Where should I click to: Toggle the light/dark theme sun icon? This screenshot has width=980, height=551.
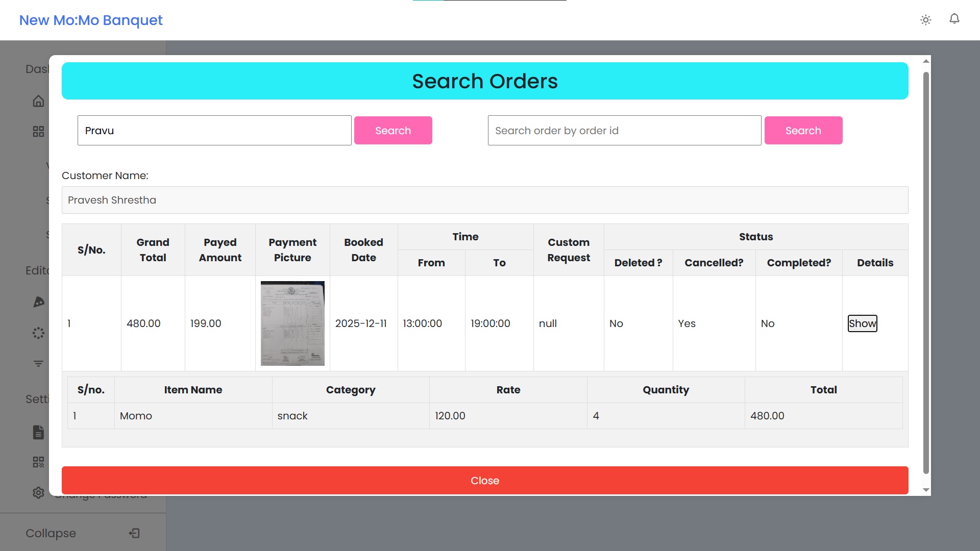coord(925,20)
